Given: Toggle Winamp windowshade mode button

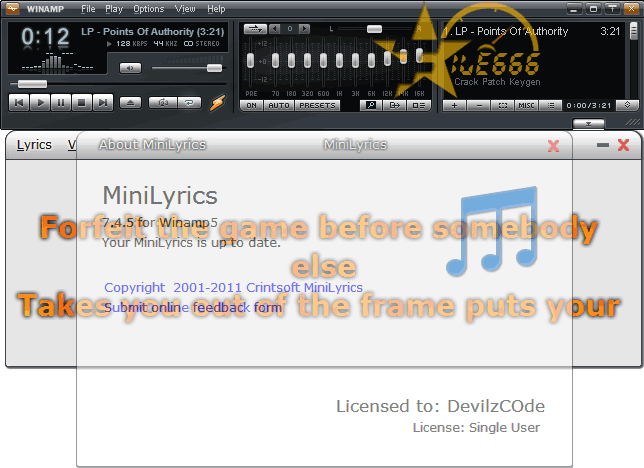Looking at the screenshot, I should [612, 9].
